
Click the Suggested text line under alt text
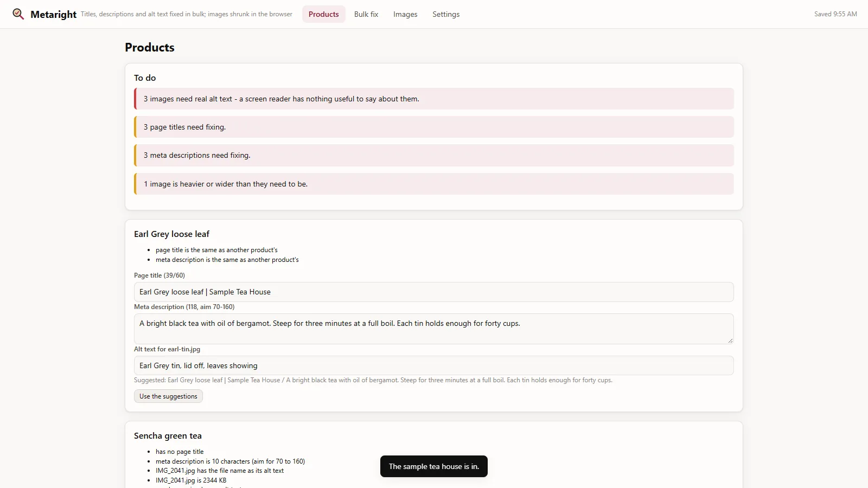(373, 380)
